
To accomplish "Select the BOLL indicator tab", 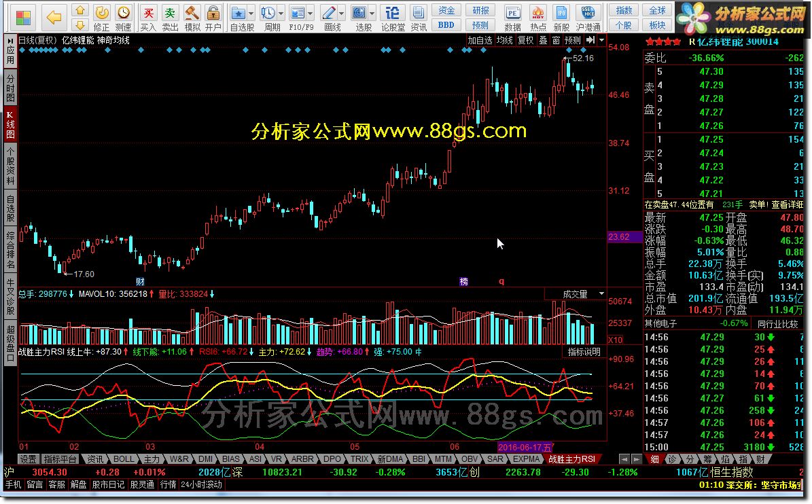I will point(124,459).
